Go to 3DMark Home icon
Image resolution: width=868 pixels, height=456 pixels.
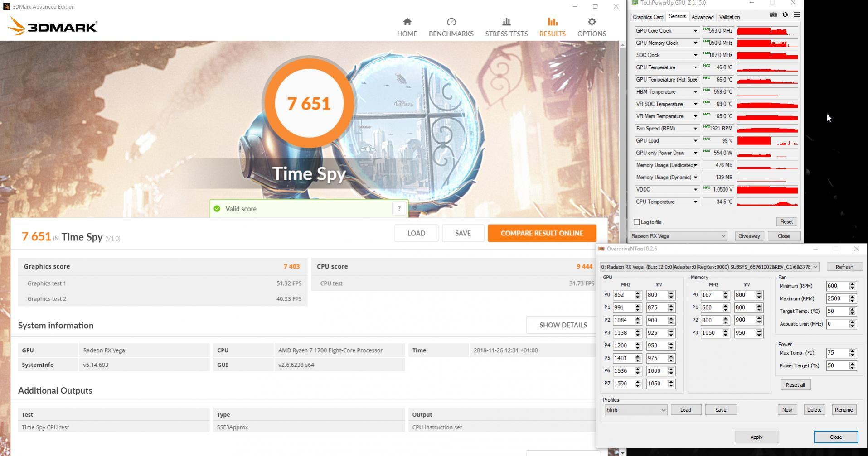(x=407, y=22)
